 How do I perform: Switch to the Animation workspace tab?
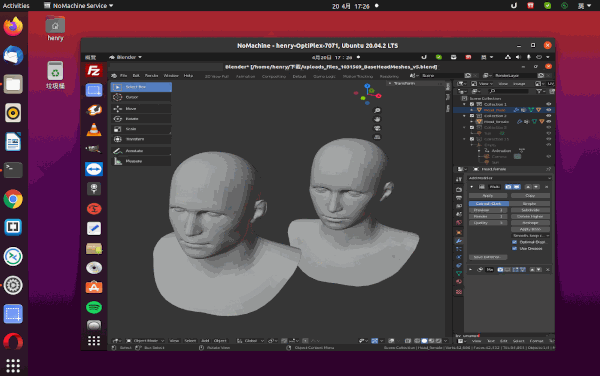pos(245,77)
